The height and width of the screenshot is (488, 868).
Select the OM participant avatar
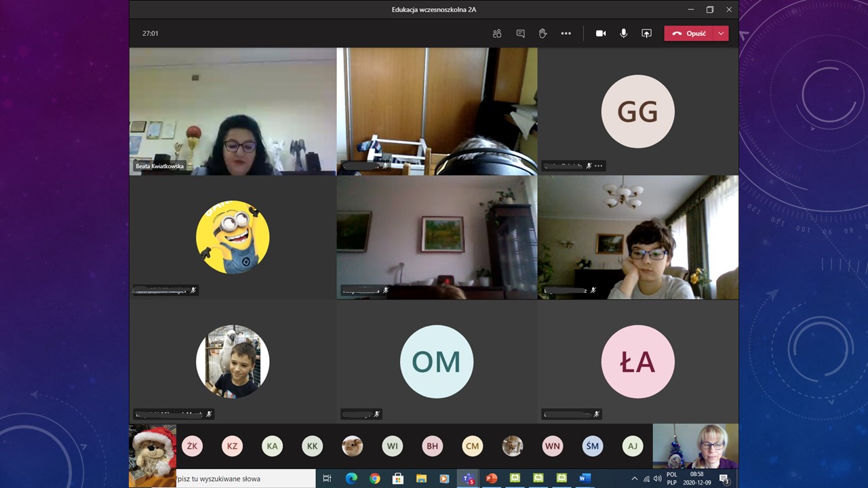tap(437, 361)
